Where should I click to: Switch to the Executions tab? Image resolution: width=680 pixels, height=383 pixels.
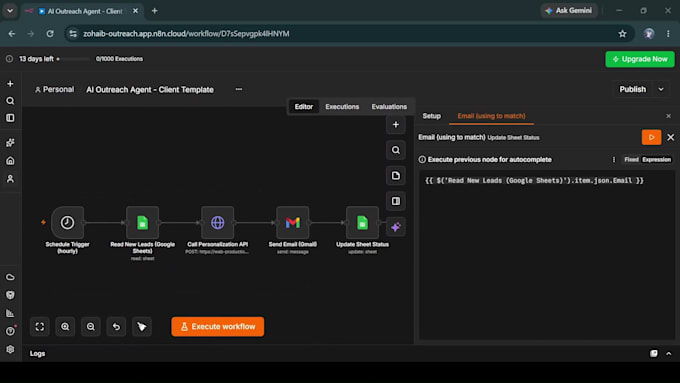pyautogui.click(x=342, y=107)
